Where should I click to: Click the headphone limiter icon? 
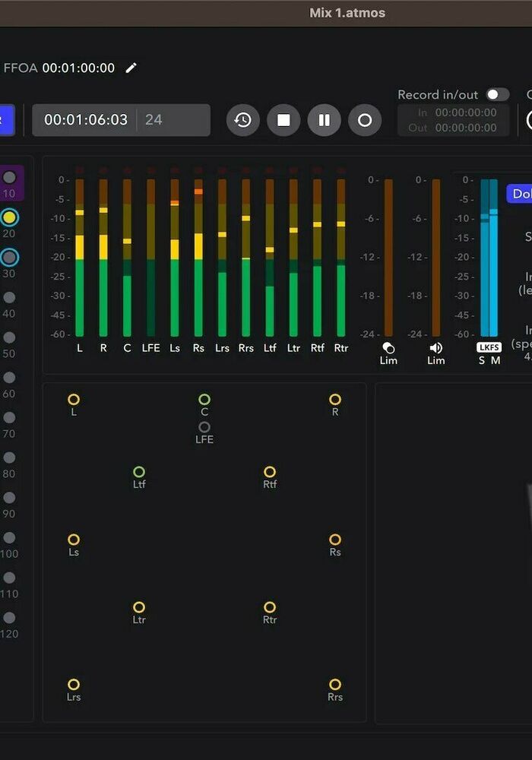tap(388, 348)
